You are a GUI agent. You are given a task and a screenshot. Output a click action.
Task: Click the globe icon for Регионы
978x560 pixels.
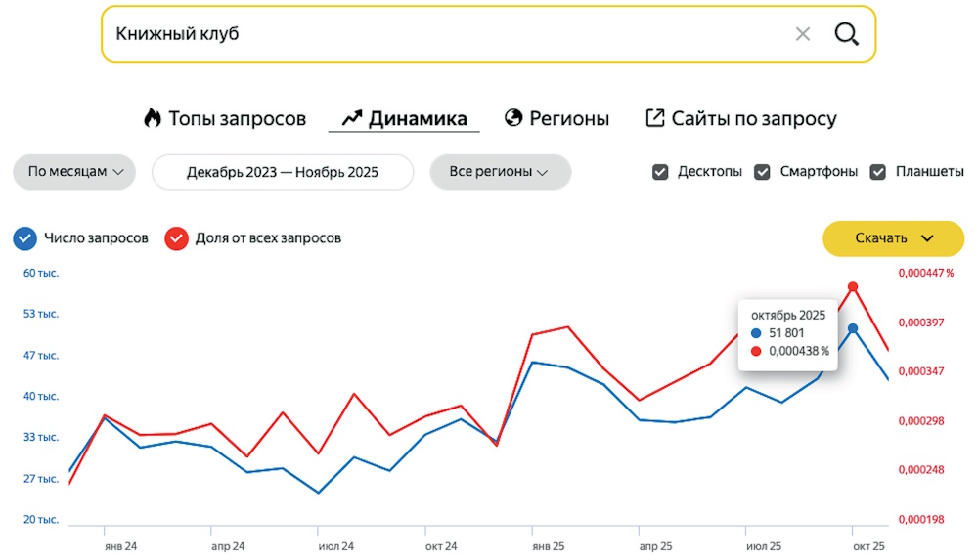[513, 118]
